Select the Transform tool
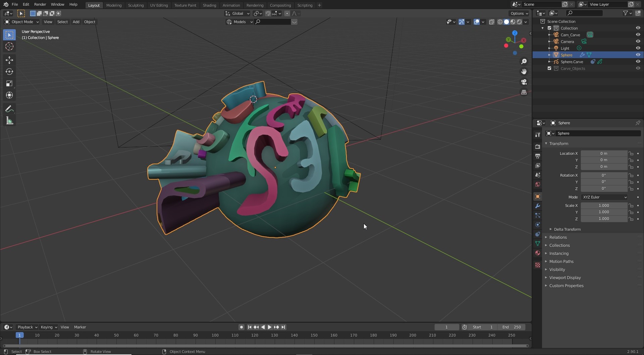 (x=9, y=95)
